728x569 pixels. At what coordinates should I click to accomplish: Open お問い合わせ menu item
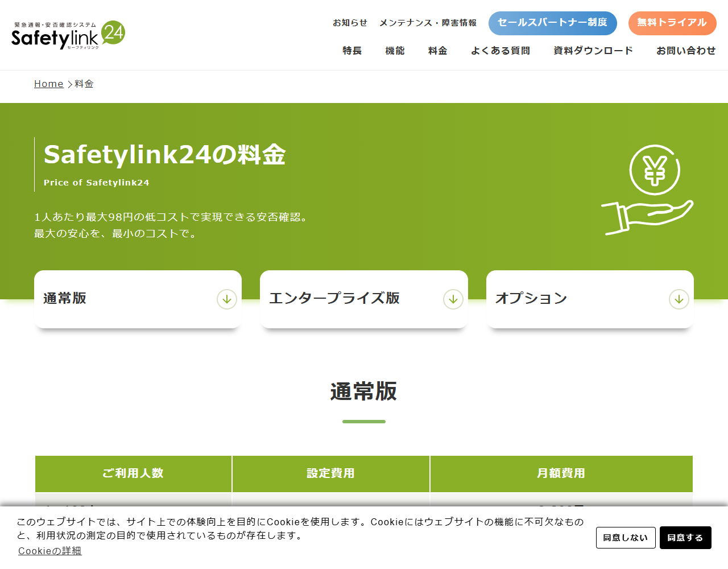[686, 51]
